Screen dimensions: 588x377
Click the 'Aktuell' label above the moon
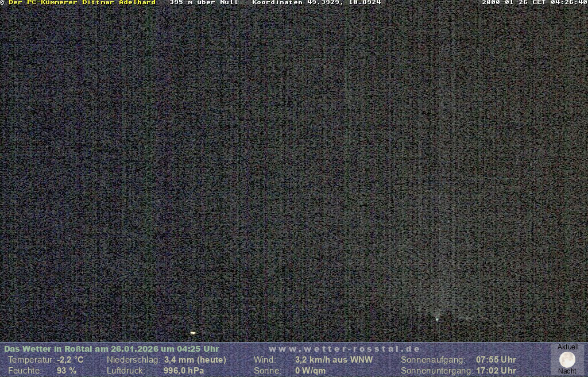point(568,347)
